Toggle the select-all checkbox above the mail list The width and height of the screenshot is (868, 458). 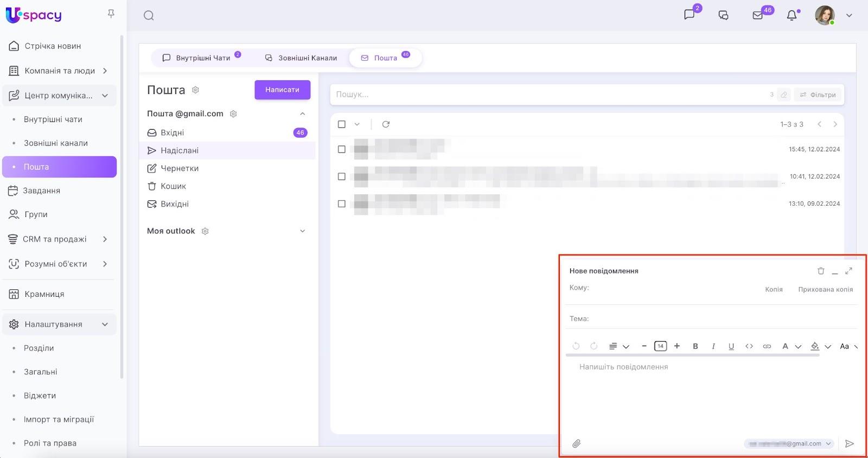[x=342, y=124]
